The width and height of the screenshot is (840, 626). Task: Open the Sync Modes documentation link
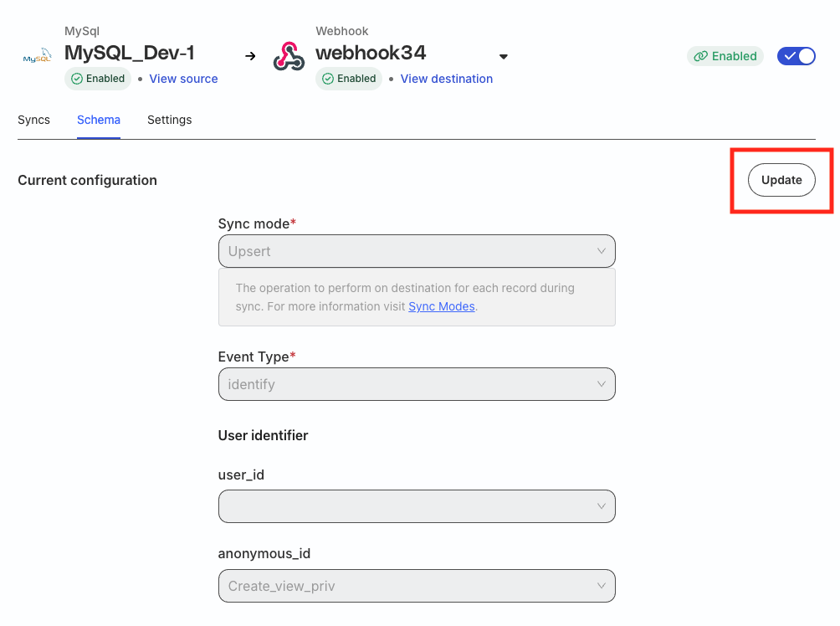pos(442,306)
